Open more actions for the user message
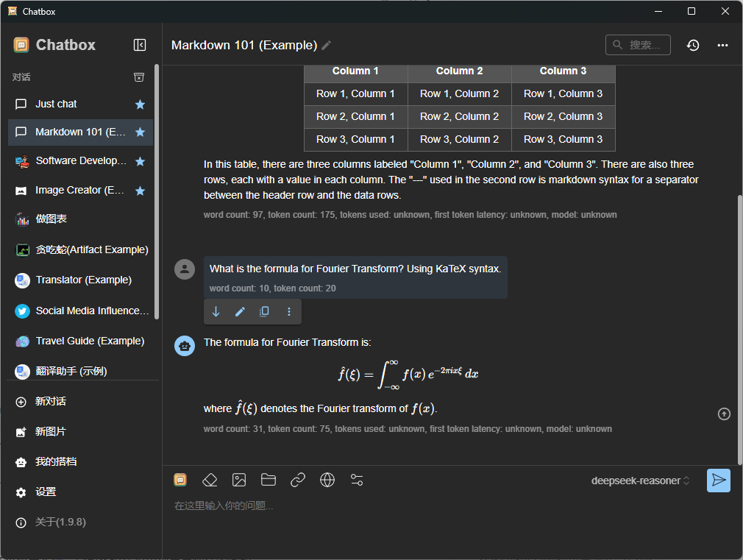The image size is (743, 560). pos(288,311)
